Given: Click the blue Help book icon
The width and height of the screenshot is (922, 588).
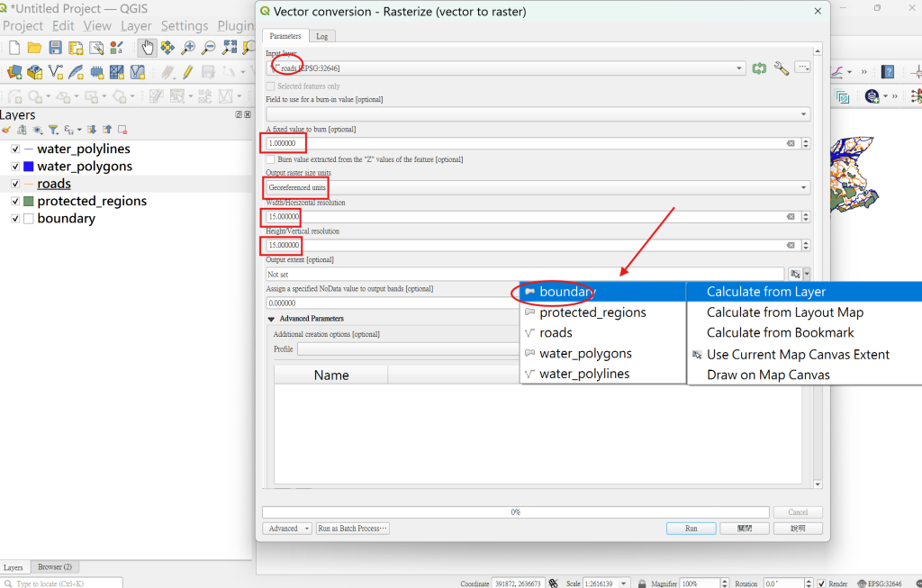Looking at the screenshot, I should click(887, 72).
